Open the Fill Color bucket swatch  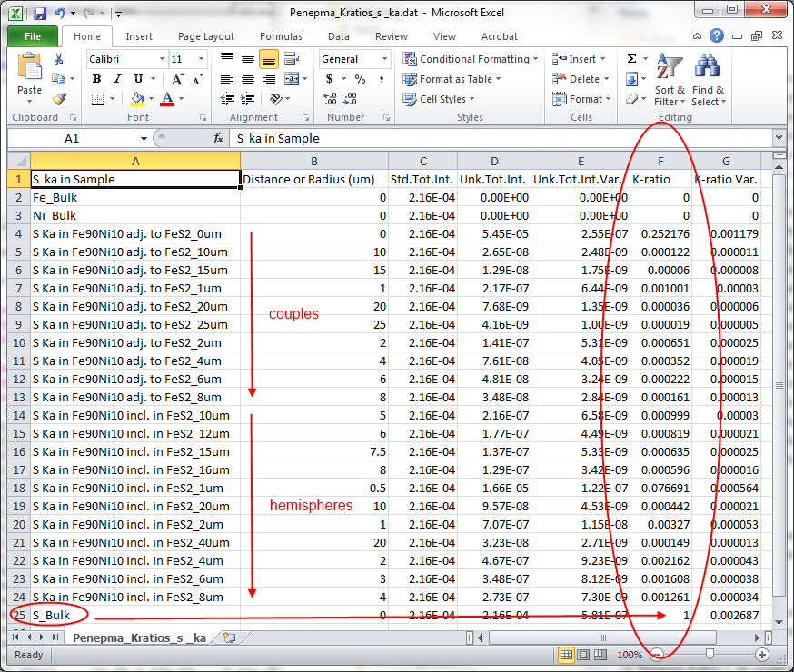[137, 99]
